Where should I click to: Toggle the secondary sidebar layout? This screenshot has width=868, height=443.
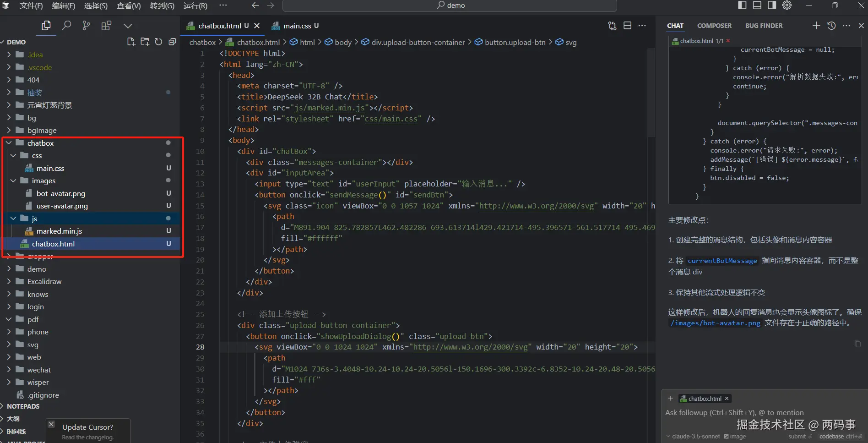(772, 5)
